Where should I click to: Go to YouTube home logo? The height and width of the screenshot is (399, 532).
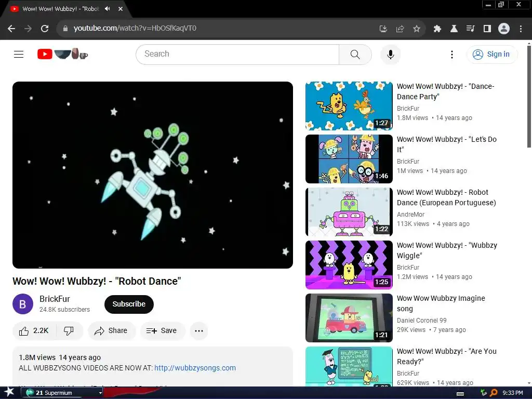coord(63,54)
